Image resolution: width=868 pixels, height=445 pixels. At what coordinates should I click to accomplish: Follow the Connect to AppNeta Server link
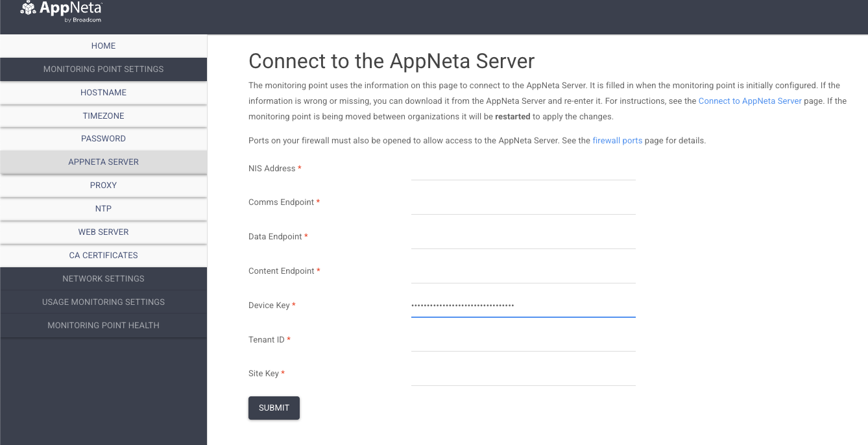click(749, 101)
